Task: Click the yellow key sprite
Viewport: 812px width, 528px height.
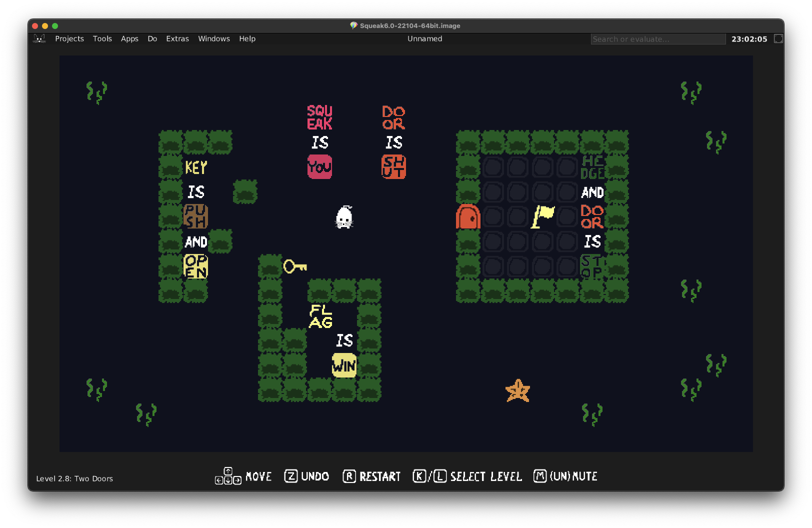Action: pyautogui.click(x=295, y=266)
